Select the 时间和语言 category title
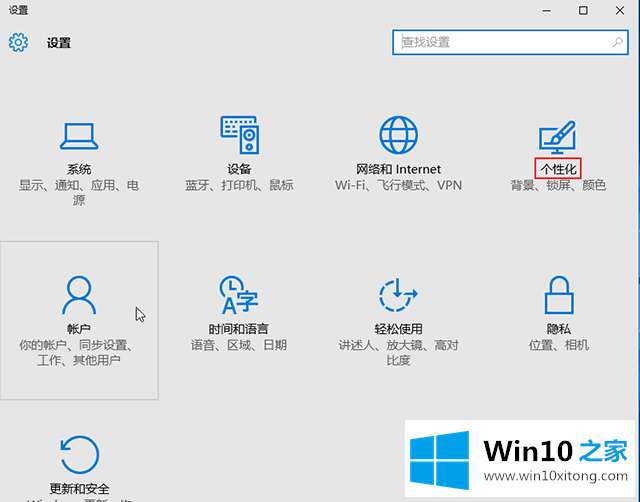 point(239,329)
